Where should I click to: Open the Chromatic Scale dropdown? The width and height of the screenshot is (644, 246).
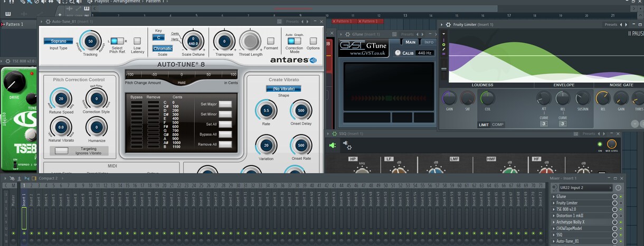tap(163, 49)
